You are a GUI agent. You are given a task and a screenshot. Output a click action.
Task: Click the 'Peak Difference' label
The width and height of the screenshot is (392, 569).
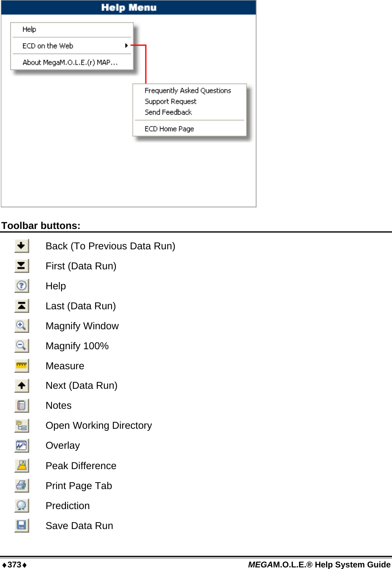click(81, 466)
